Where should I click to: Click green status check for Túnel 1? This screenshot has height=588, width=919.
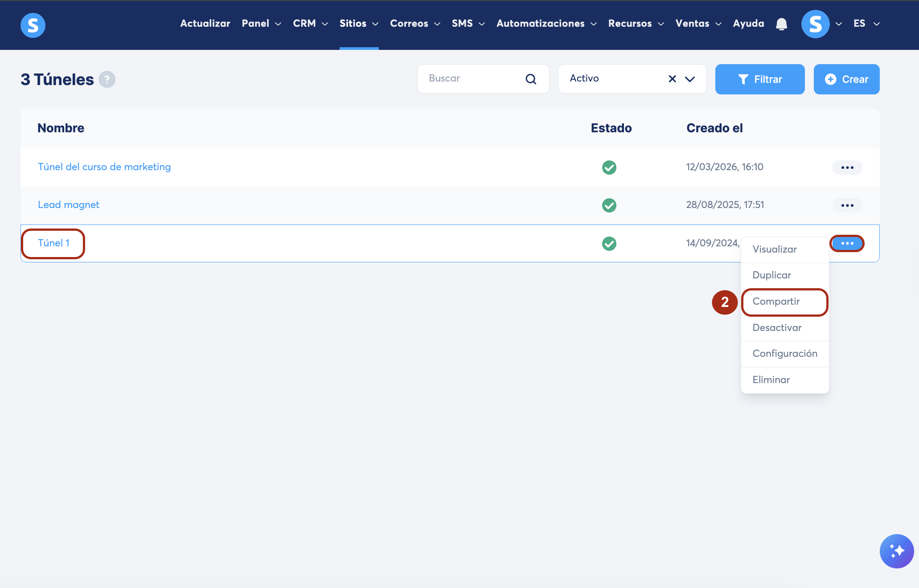point(609,244)
